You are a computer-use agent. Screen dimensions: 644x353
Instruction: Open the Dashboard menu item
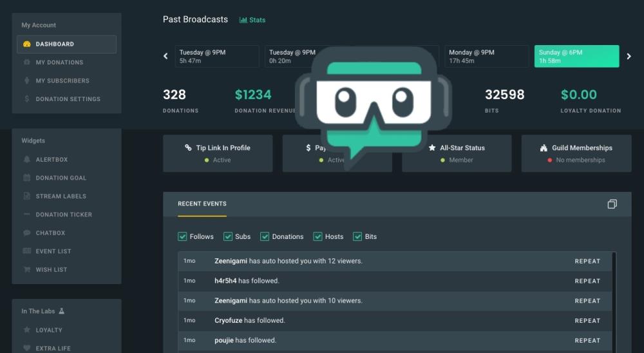tap(66, 44)
